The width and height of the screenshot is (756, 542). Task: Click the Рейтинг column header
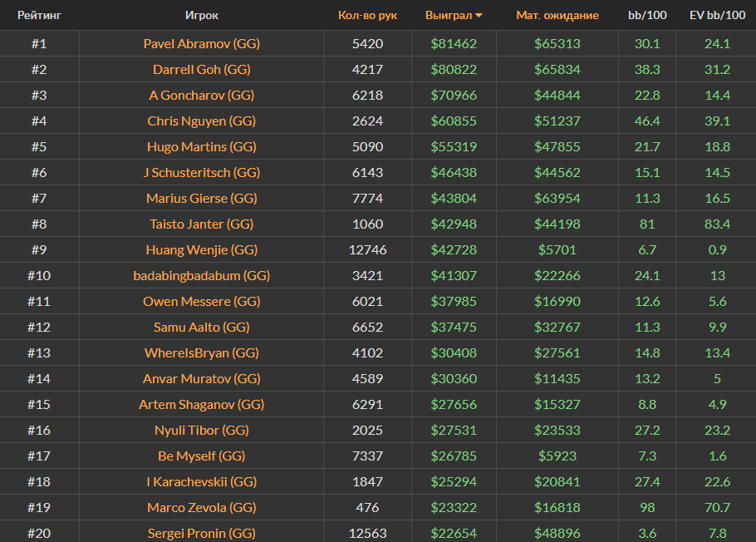click(x=39, y=15)
